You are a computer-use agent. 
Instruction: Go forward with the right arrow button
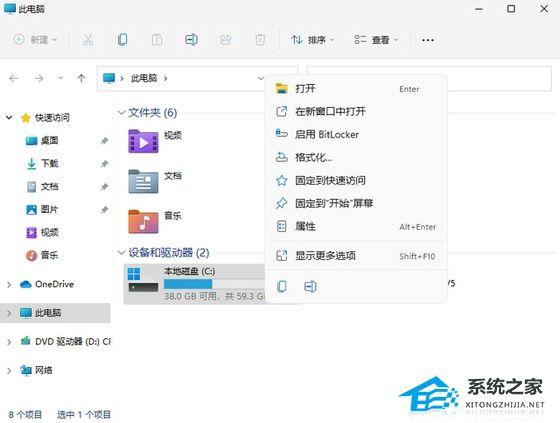tap(39, 78)
